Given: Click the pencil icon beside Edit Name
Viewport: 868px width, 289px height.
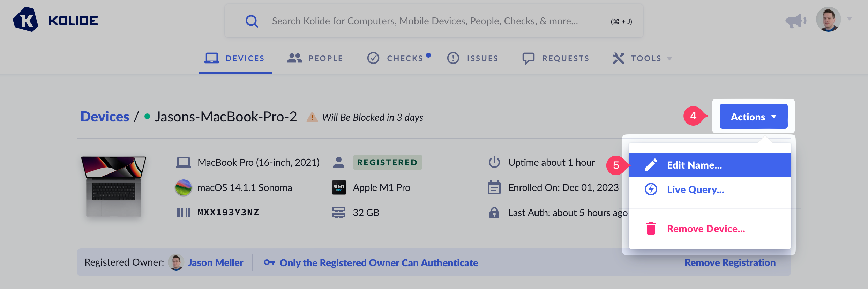Looking at the screenshot, I should point(651,165).
